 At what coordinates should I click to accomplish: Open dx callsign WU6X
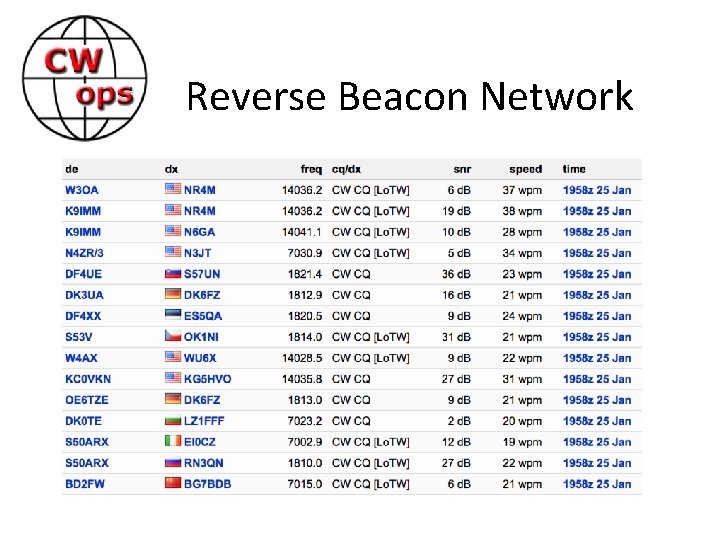[x=200, y=358]
